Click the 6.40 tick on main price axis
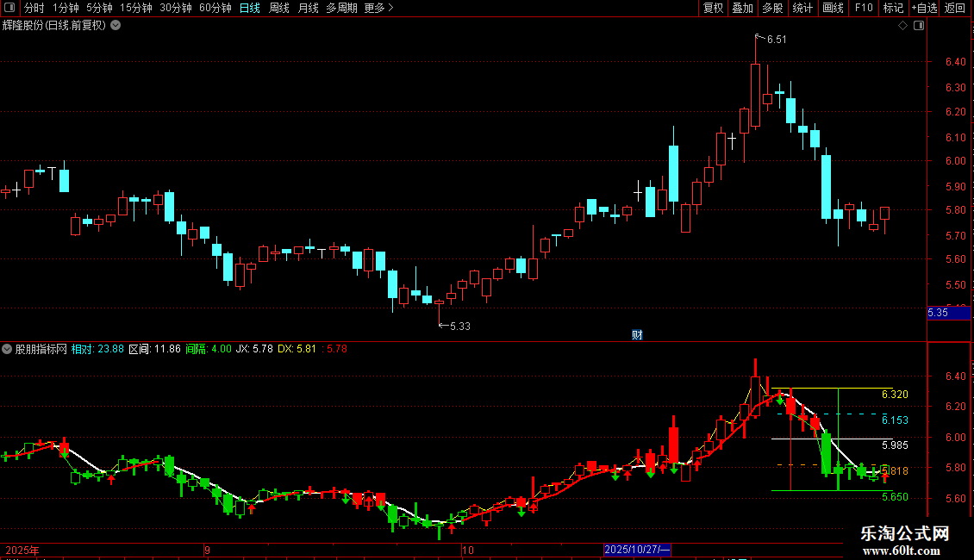 coord(955,61)
